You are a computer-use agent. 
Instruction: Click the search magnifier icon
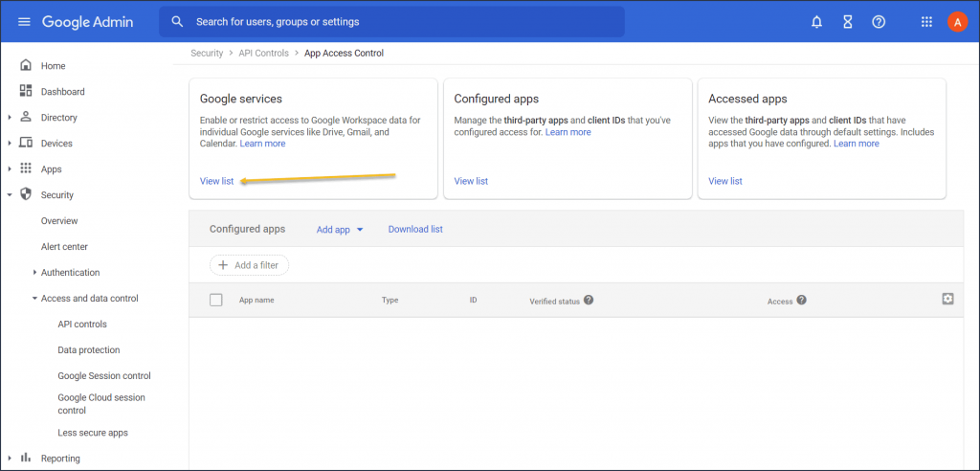pyautogui.click(x=177, y=22)
